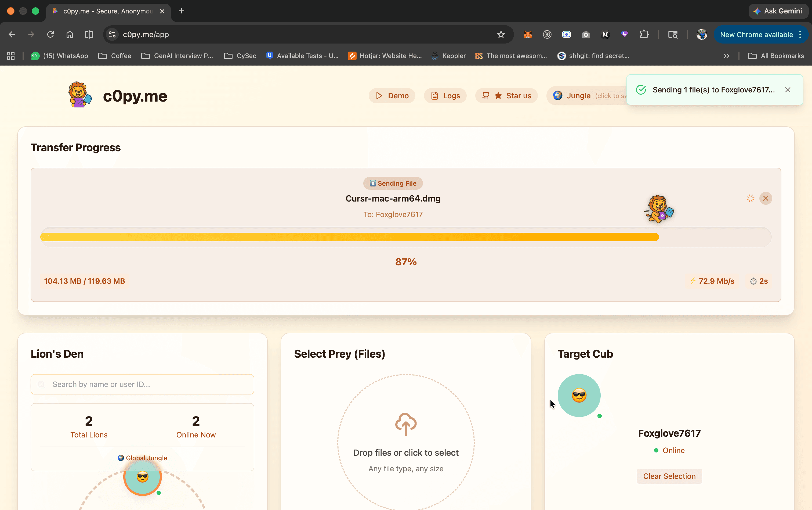Select the sunglasses lion in Lion's Den
Screen dimensions: 812x510
[x=143, y=477]
